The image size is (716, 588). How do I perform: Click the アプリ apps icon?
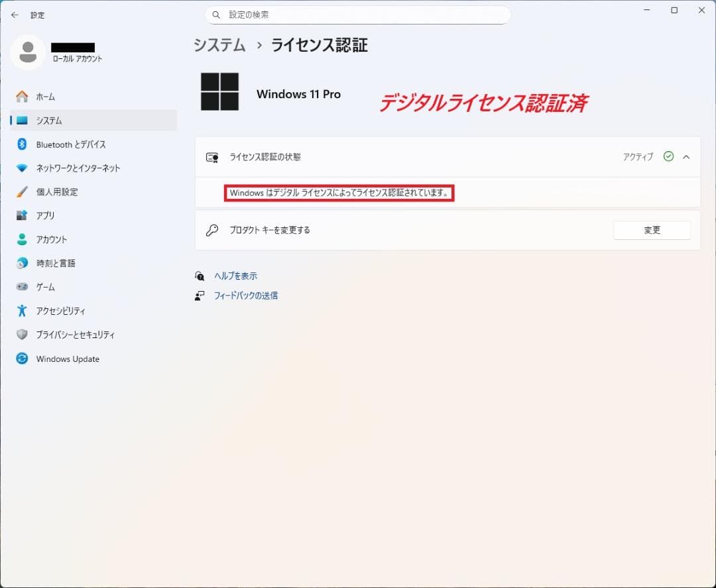click(22, 215)
